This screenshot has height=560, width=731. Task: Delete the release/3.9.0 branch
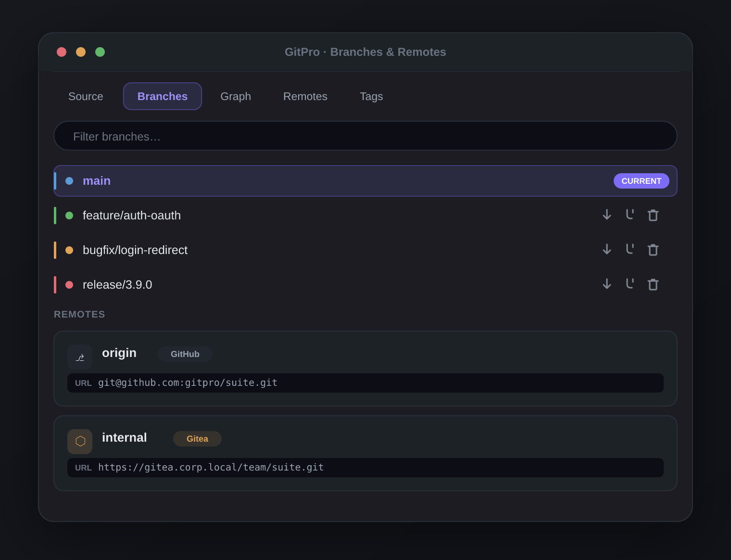(653, 284)
